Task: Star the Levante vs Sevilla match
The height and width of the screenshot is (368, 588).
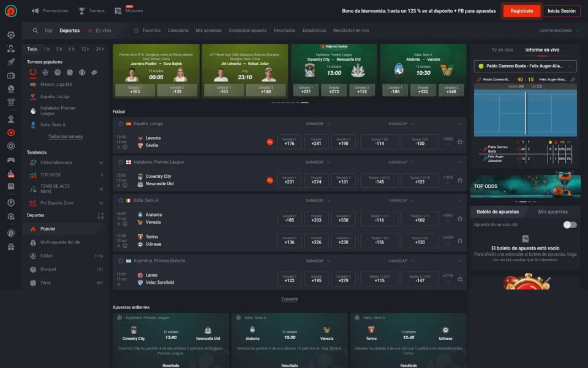Action: (x=460, y=142)
